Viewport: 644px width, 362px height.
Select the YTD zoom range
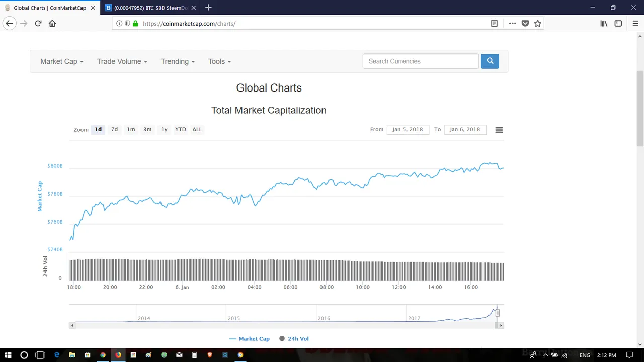pyautogui.click(x=181, y=129)
